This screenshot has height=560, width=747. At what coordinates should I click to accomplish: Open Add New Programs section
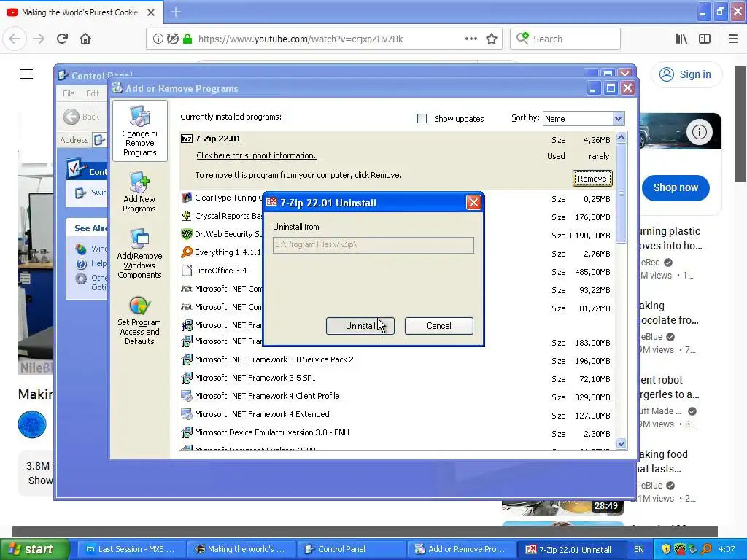coord(139,192)
